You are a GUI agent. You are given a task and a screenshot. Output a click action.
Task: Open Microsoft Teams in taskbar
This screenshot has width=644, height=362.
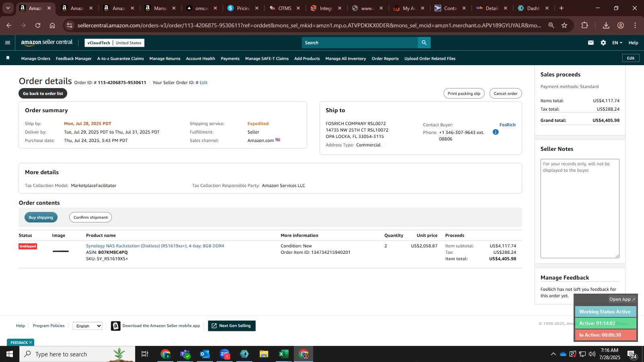[185, 354]
